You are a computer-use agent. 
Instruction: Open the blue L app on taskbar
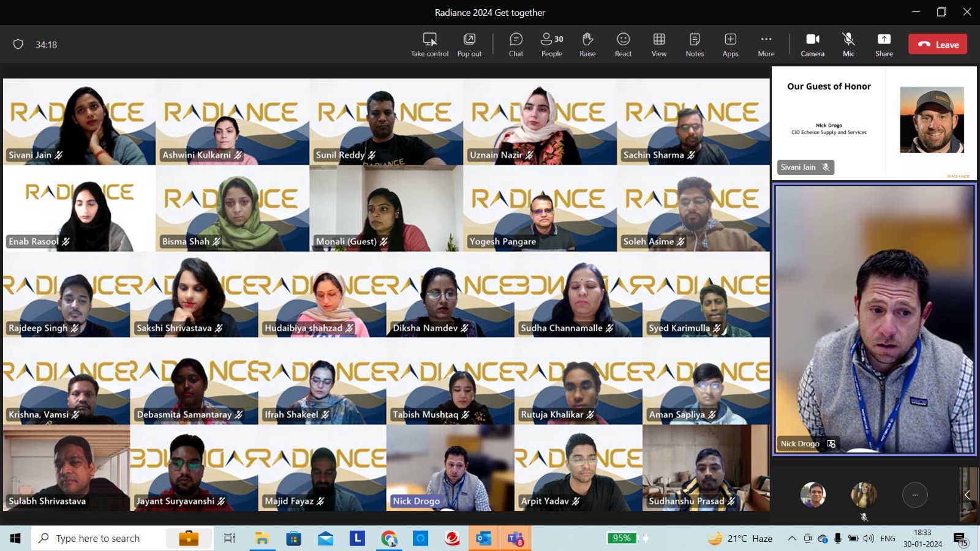pos(357,538)
